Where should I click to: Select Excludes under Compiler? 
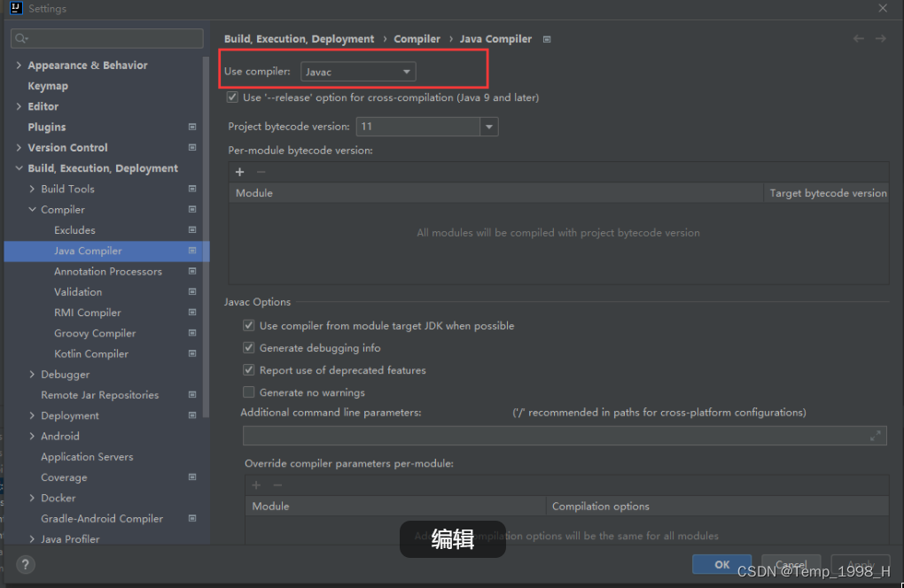[74, 230]
